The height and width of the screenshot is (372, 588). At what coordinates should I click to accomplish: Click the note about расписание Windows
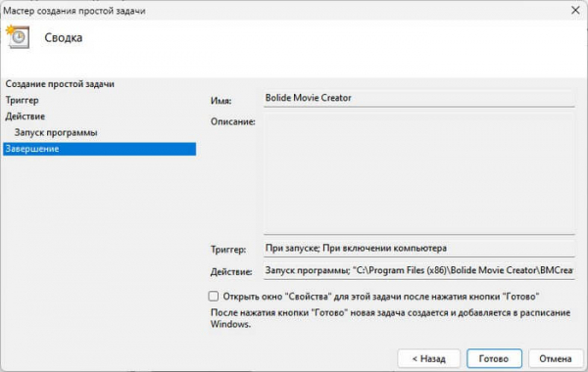click(390, 318)
